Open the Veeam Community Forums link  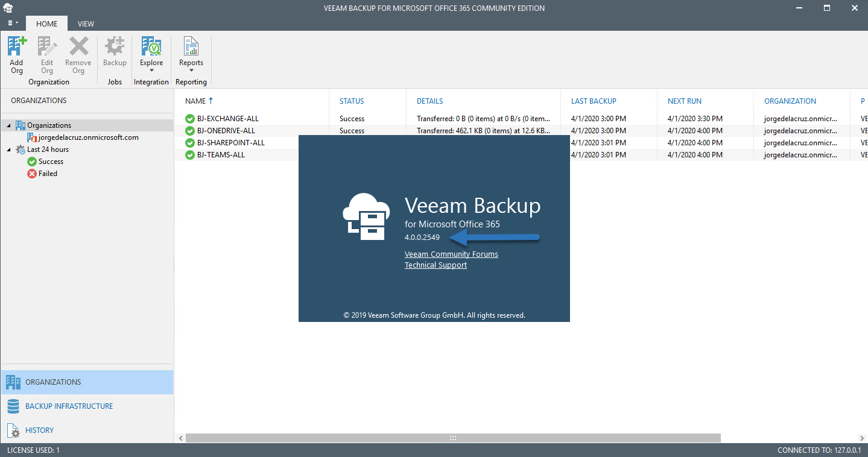point(451,254)
